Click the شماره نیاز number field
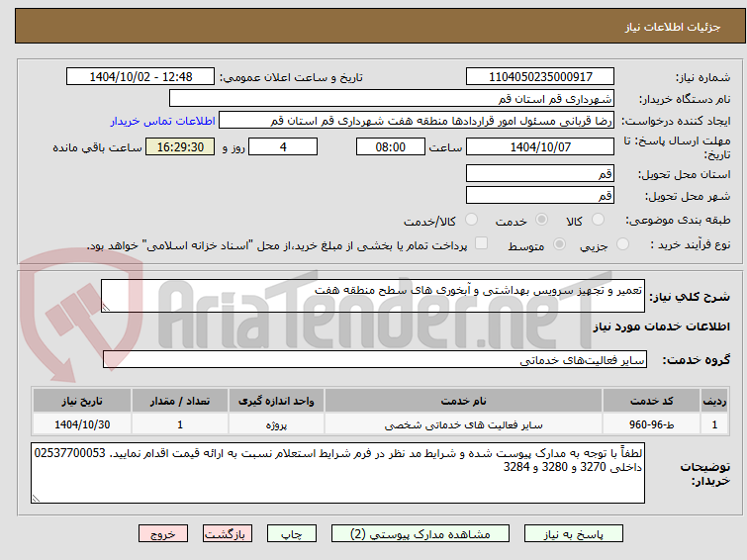 click(540, 77)
